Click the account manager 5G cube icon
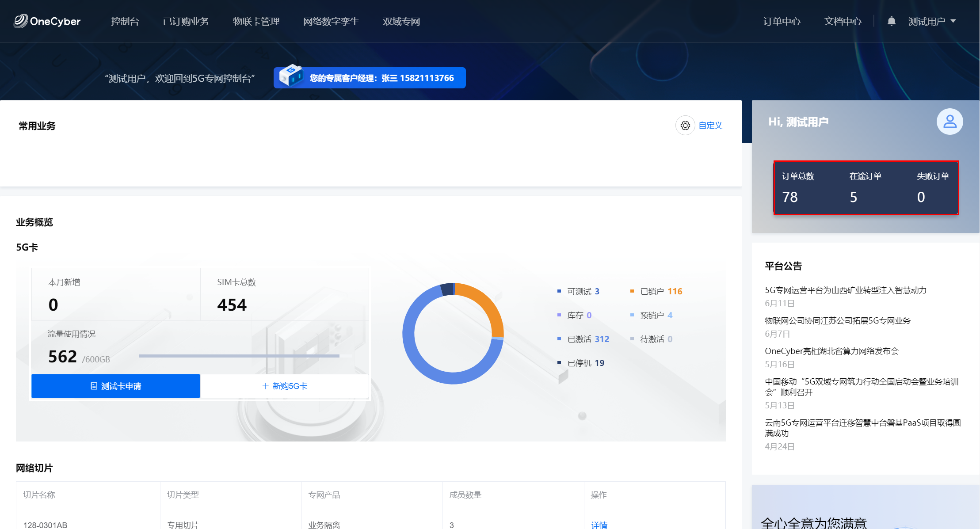The height and width of the screenshot is (529, 980). (x=291, y=76)
